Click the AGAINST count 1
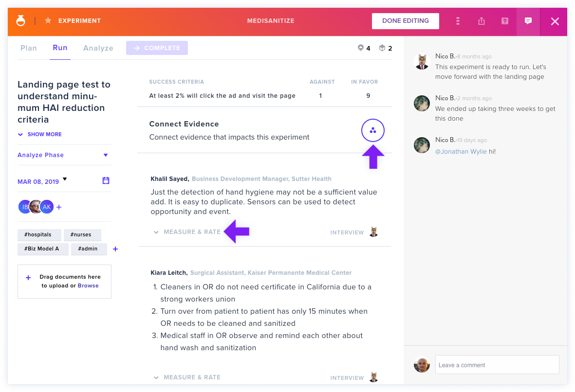 [320, 96]
